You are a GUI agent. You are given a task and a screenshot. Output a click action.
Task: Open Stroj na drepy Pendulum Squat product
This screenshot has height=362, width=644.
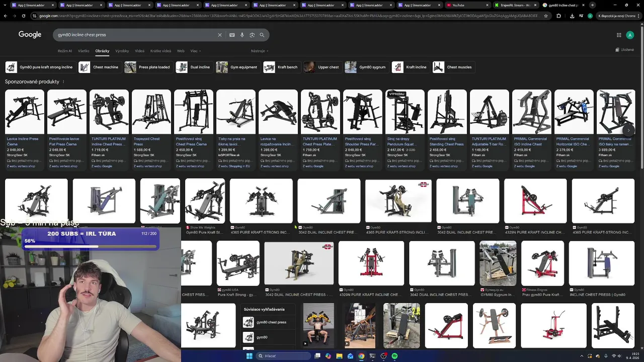point(405,129)
